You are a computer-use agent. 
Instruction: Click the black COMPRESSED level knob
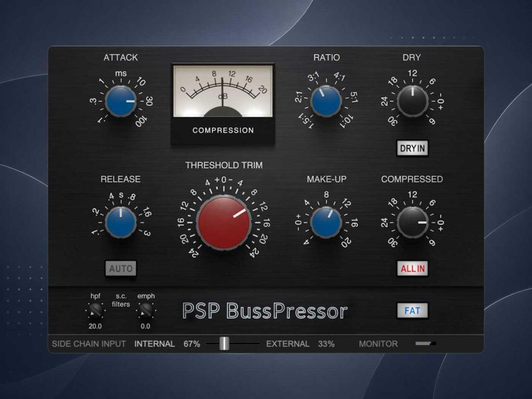(x=412, y=222)
